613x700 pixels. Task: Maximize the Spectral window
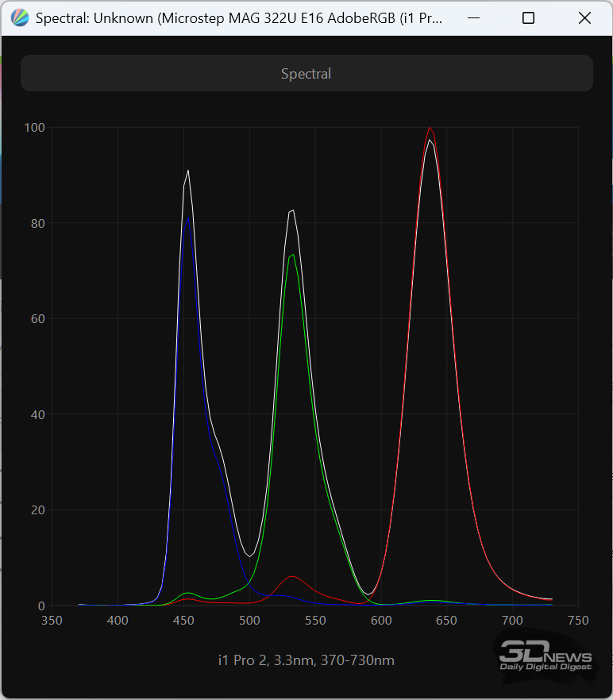coord(528,18)
